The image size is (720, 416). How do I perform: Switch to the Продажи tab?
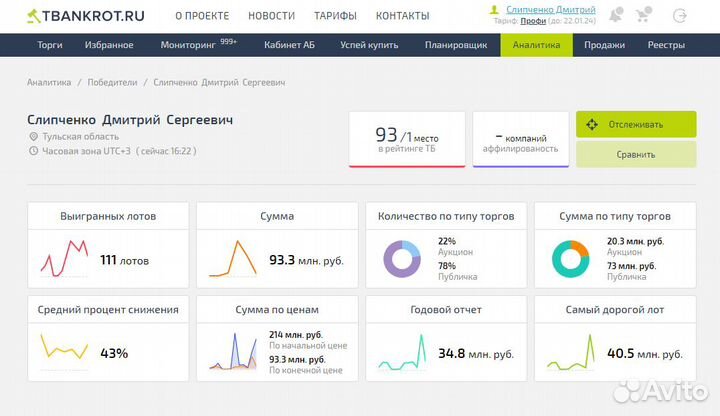(x=604, y=45)
